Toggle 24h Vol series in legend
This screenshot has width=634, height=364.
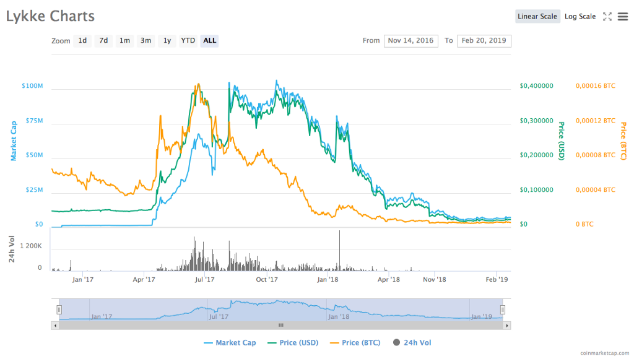(x=412, y=342)
